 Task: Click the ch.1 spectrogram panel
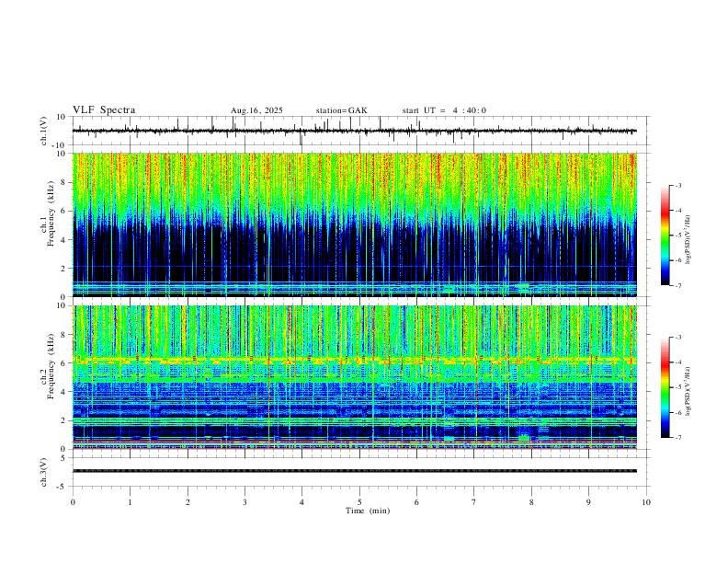pos(355,224)
